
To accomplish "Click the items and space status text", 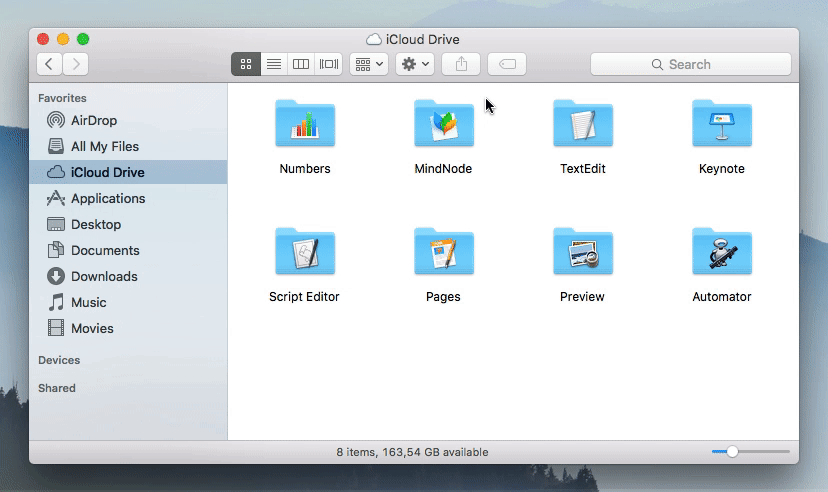I will click(x=412, y=452).
